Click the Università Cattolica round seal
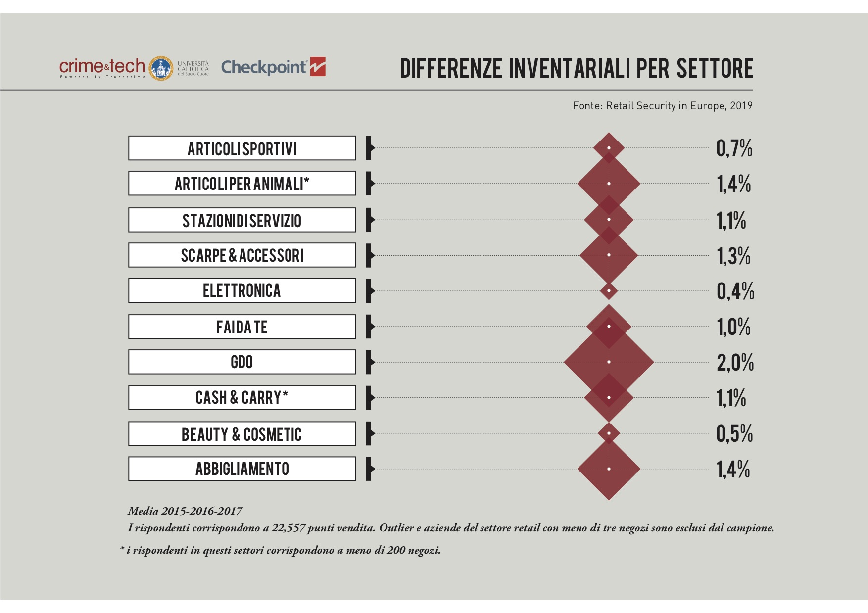This screenshot has width=868, height=613. point(161,68)
